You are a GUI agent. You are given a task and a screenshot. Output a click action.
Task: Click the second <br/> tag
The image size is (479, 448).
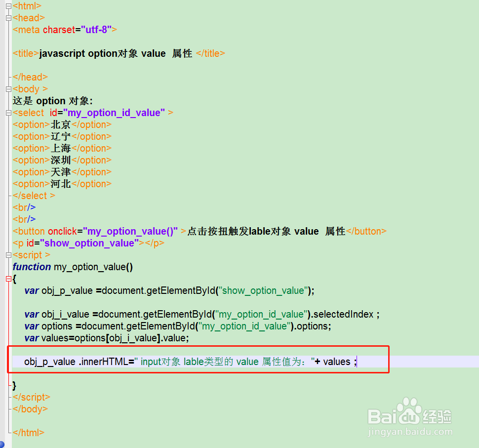pos(24,219)
